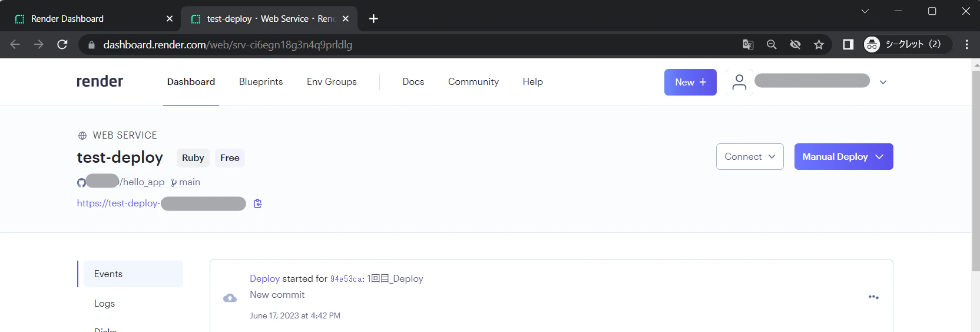Open Env Groups nav item
This screenshot has width=980, height=332.
click(x=332, y=82)
